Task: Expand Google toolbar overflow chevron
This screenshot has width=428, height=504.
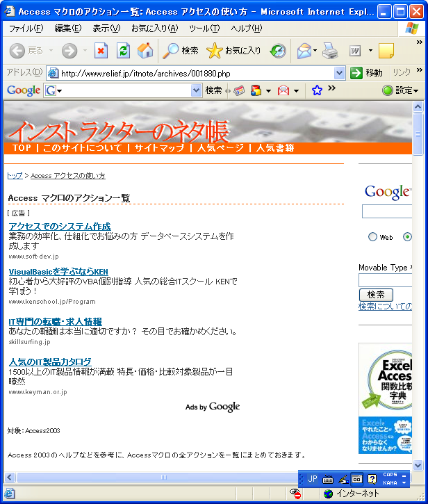Action: (331, 88)
